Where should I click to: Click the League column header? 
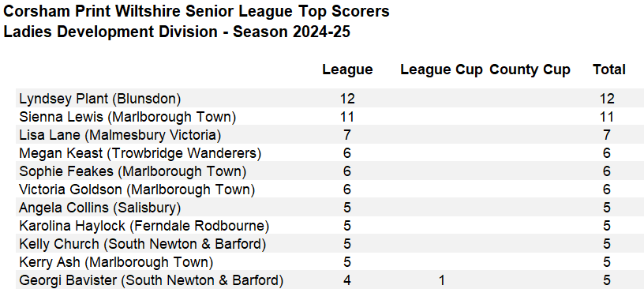347,69
